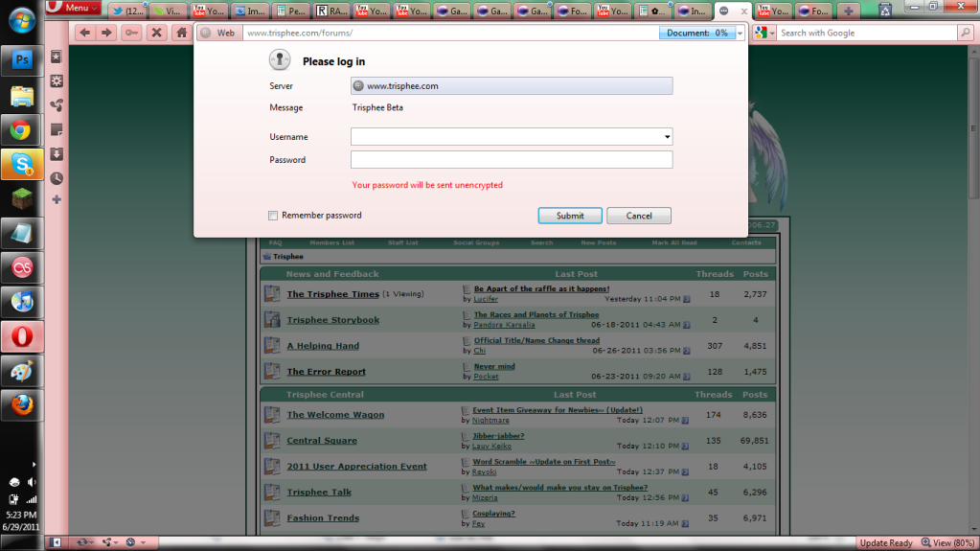The height and width of the screenshot is (551, 980).
Task: Open The Trisphee Times forum link
Action: point(332,294)
